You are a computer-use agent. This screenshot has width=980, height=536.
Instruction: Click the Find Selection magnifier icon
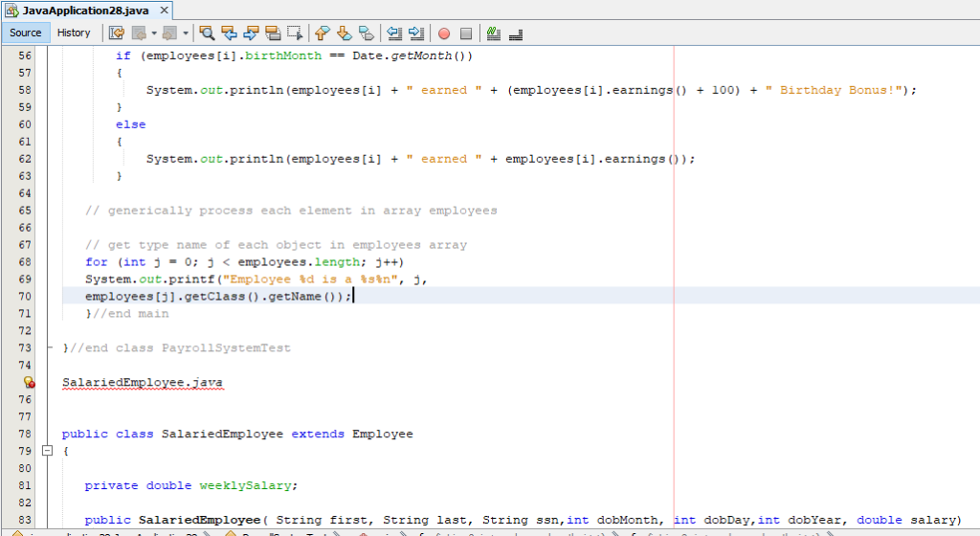207,33
